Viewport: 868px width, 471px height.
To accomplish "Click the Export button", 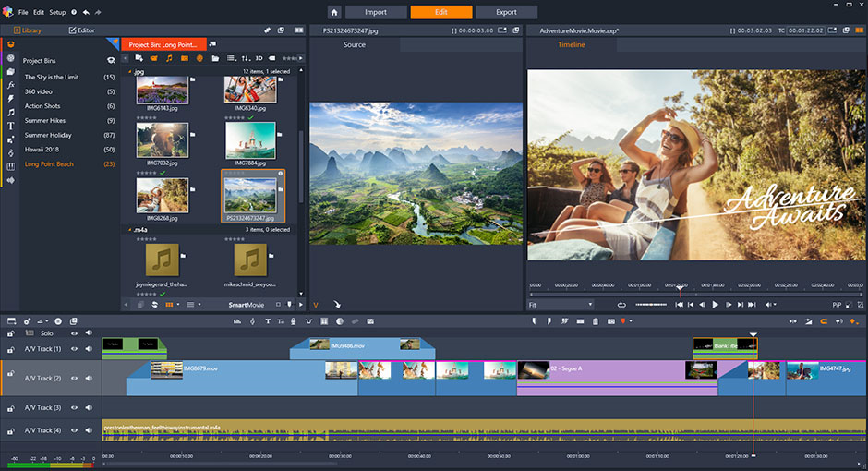I will click(506, 12).
